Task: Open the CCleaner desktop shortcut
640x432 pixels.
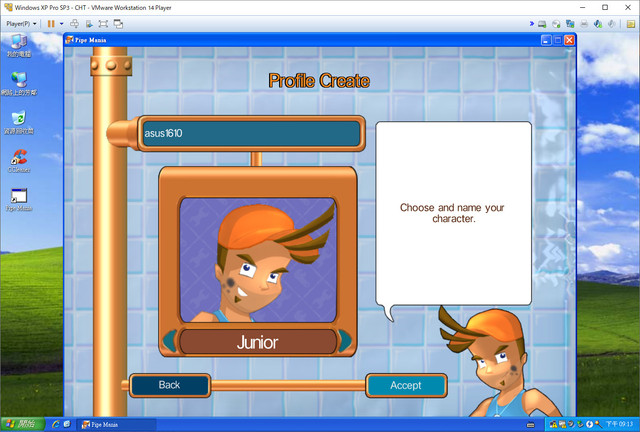Action: pos(19,161)
